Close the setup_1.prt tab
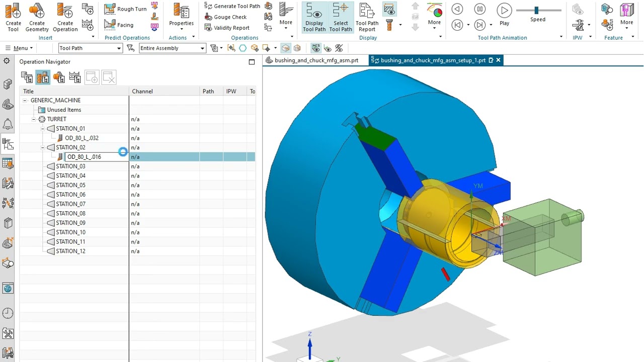This screenshot has width=644, height=362. [x=498, y=60]
